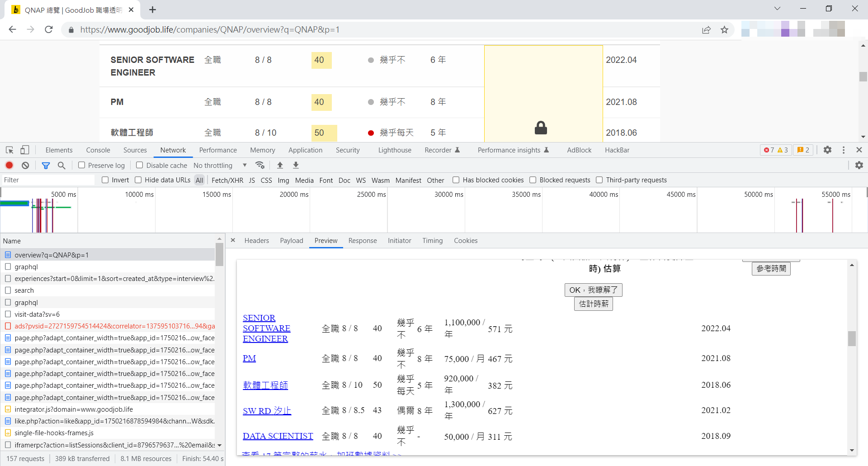This screenshot has height=466, width=868.
Task: Switch to the Elements panel
Action: coord(59,150)
